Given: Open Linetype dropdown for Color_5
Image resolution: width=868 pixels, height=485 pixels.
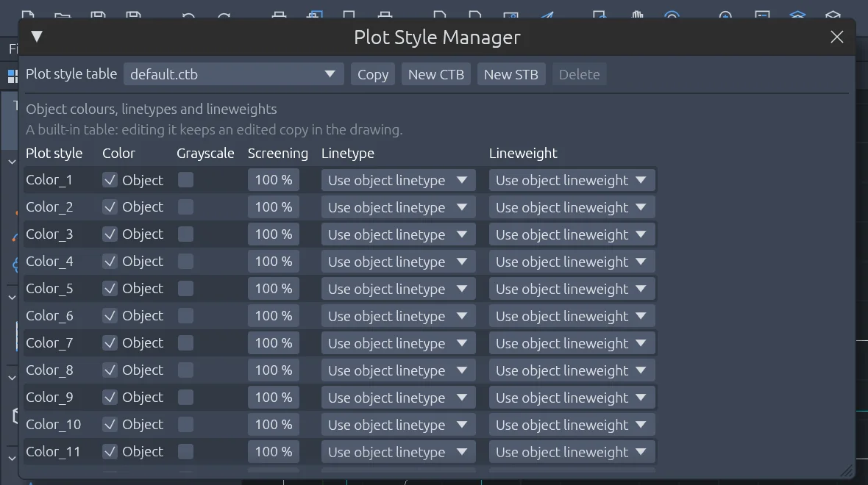Looking at the screenshot, I should tap(398, 289).
